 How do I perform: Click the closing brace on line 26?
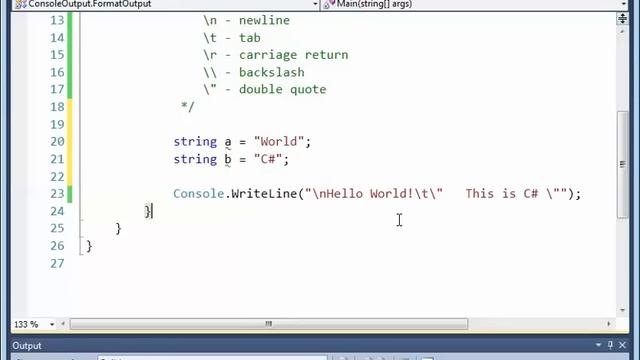coord(89,246)
